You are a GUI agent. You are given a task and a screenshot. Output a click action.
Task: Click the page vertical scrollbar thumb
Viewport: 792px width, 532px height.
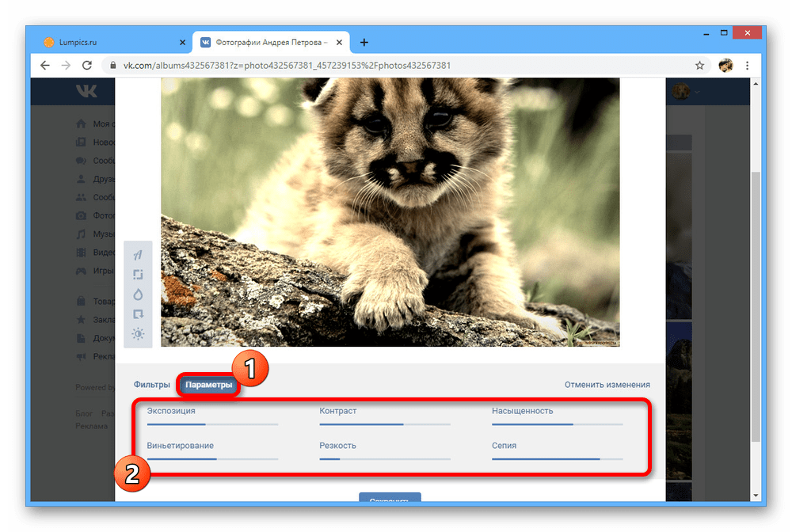[756, 307]
